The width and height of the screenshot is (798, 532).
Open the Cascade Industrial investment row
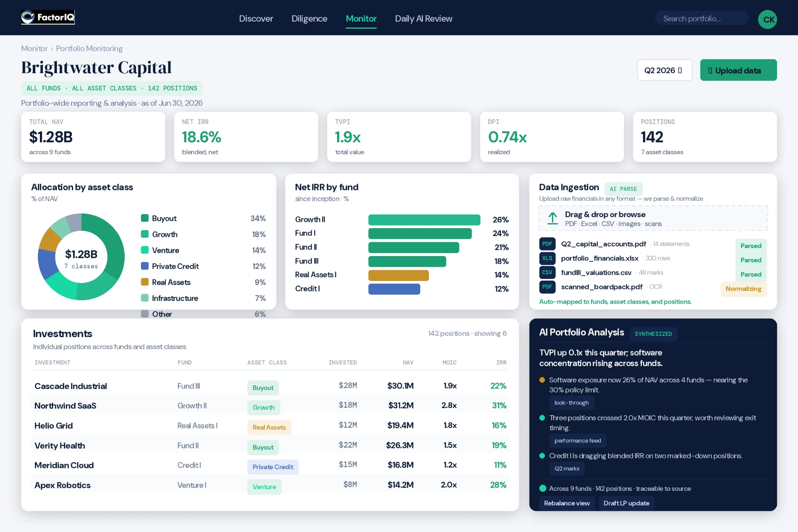(270, 386)
